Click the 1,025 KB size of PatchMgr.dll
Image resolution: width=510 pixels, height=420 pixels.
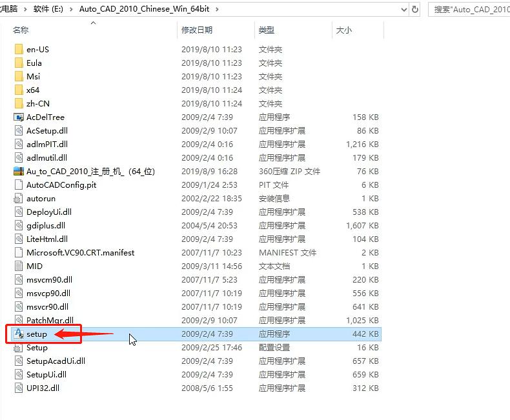(x=362, y=321)
